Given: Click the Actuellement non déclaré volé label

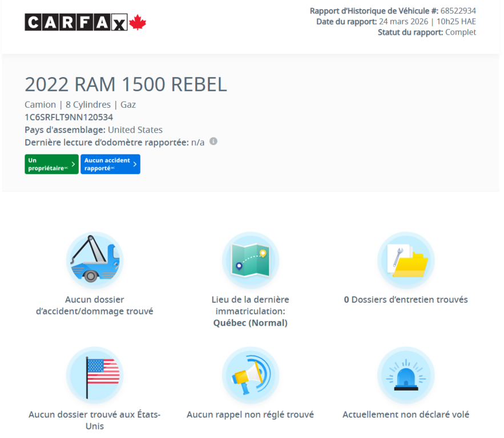Looking at the screenshot, I should point(406,415).
